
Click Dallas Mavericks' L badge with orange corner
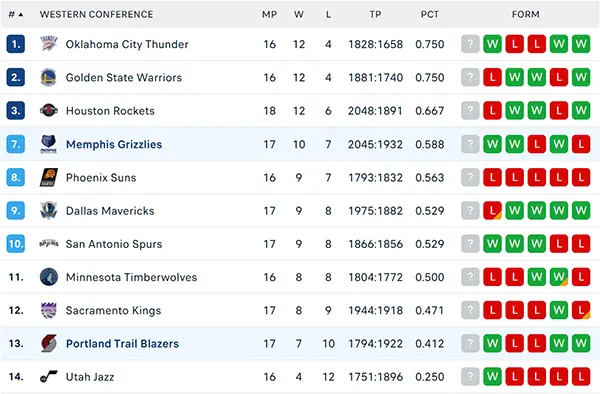[492, 211]
